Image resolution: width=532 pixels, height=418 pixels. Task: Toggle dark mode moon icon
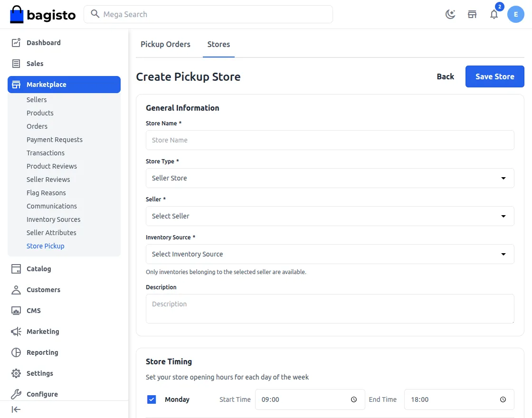pyautogui.click(x=450, y=14)
